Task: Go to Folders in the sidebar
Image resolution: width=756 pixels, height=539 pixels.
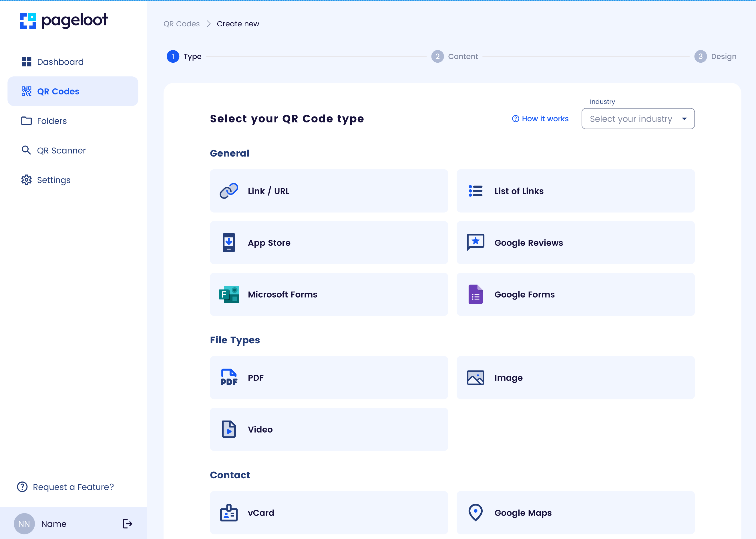Action: (x=52, y=121)
